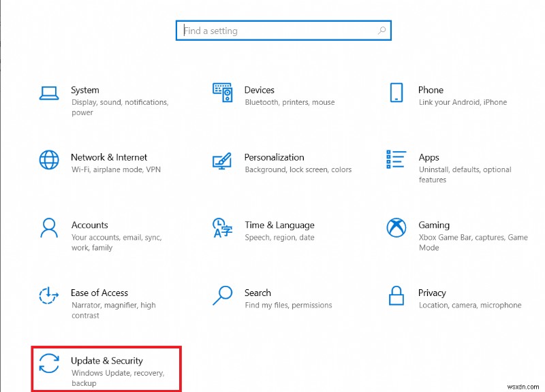This screenshot has width=545, height=392.
Task: Click the search icon inside Find a setting
Action: (x=382, y=31)
